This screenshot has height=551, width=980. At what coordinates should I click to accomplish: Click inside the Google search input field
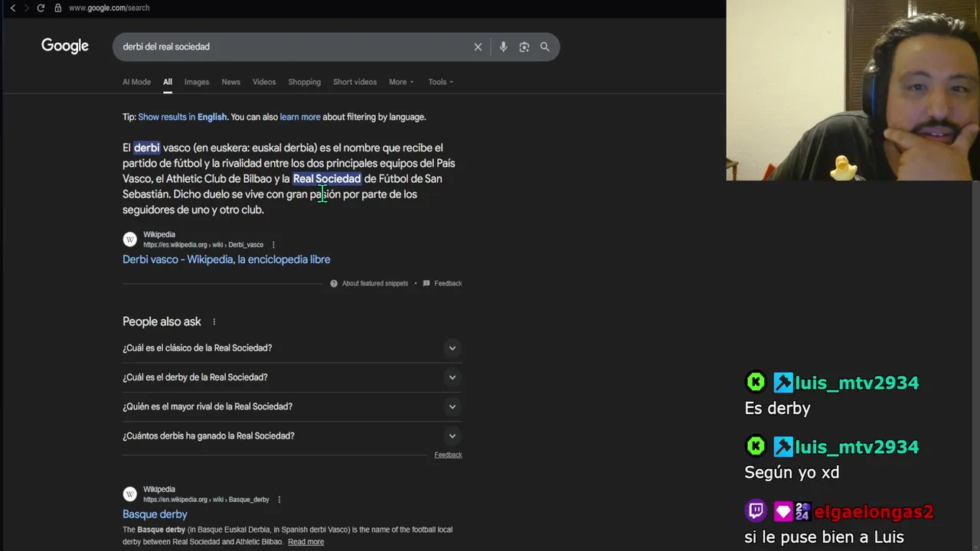click(295, 47)
